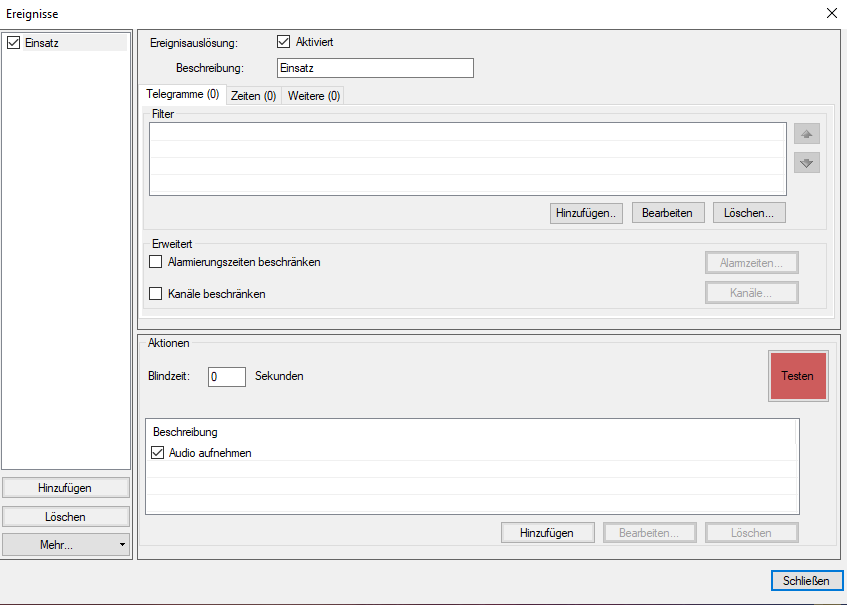Click Hinzufügen in the Aktionen section
The width and height of the screenshot is (847, 605).
tap(547, 532)
